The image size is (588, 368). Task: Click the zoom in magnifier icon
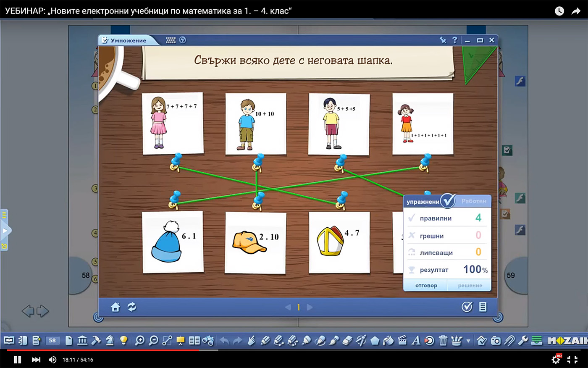(x=139, y=340)
